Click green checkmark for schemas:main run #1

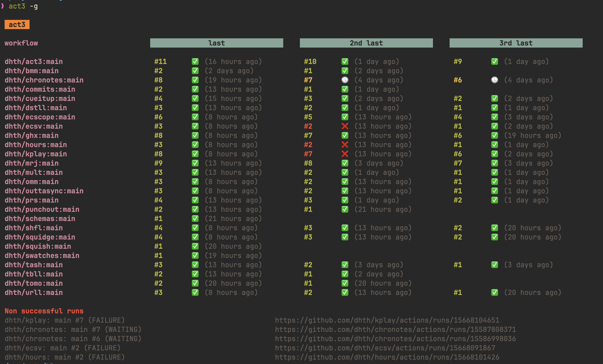click(x=195, y=218)
